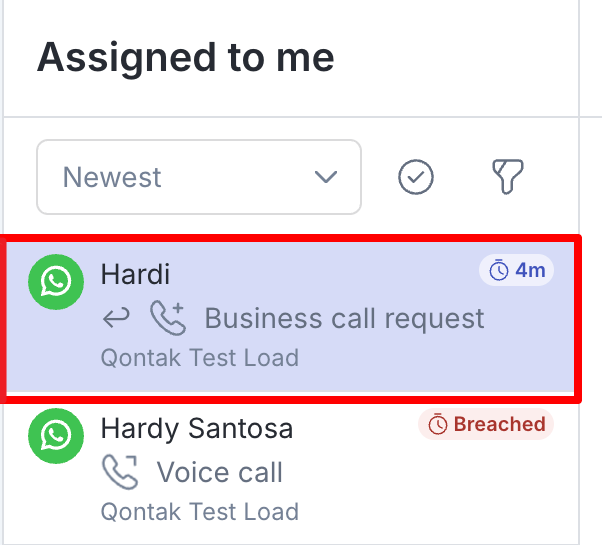Select the Voice call message preview
This screenshot has height=545, width=602.
tap(220, 472)
